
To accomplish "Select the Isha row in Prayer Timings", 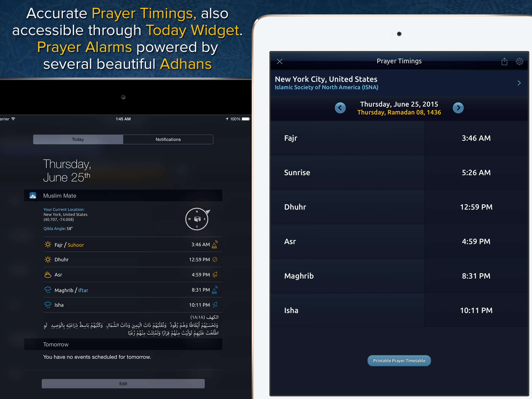I will (399, 310).
